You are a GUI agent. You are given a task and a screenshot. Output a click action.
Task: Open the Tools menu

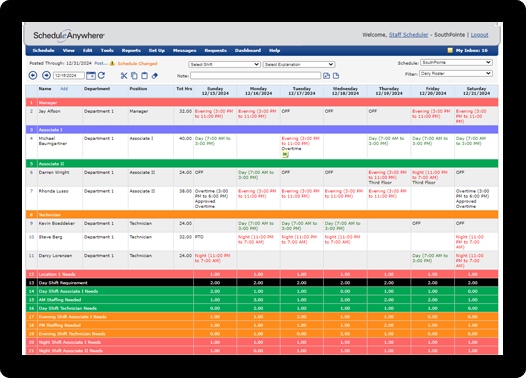coord(107,50)
